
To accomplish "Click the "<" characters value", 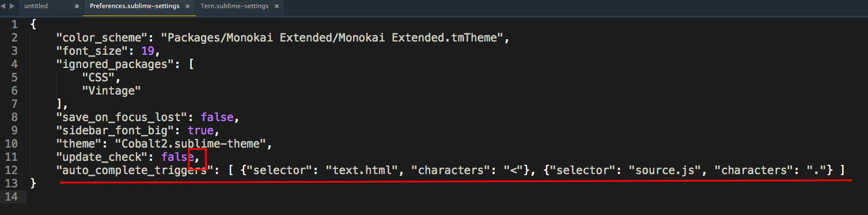I will tap(514, 170).
